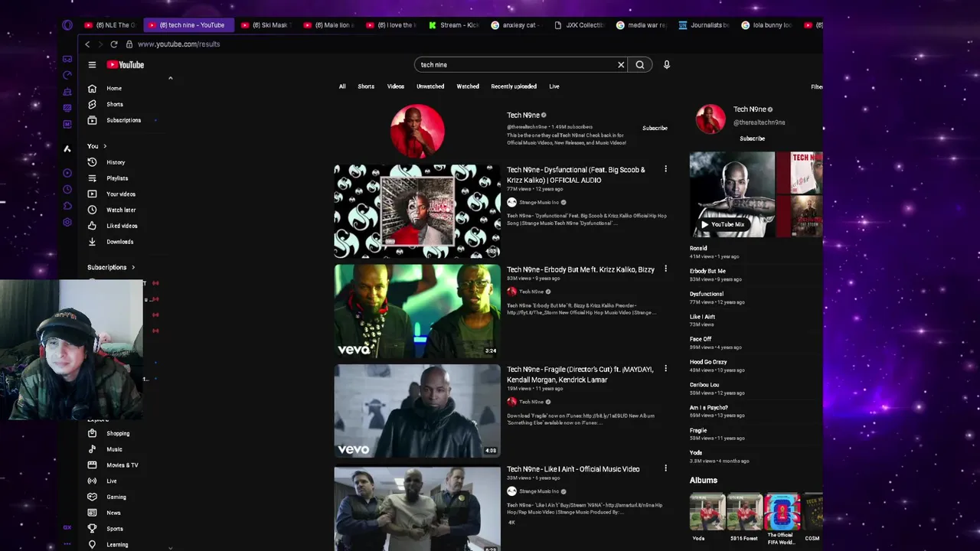Expand the You section chevron

tap(105, 146)
